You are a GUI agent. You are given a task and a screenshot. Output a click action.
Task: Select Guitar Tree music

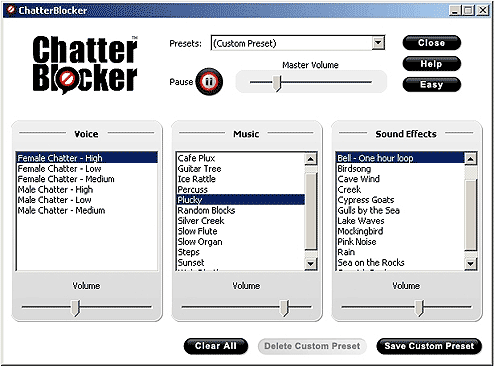(240, 168)
